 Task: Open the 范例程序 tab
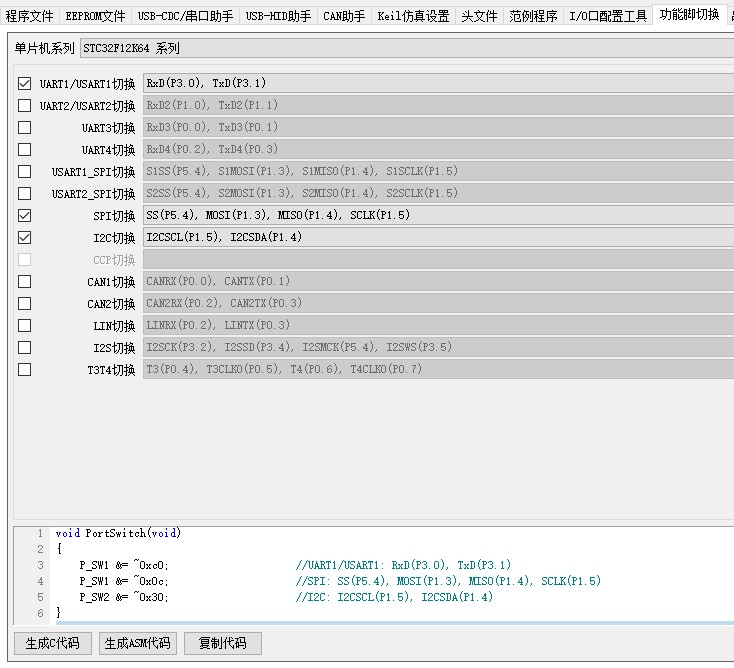click(x=534, y=16)
